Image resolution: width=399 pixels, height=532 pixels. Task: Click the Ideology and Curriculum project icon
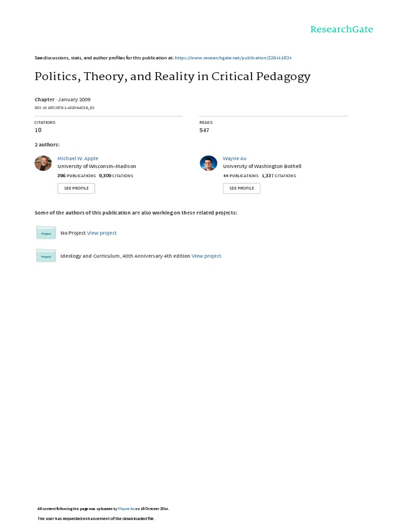tap(46, 256)
